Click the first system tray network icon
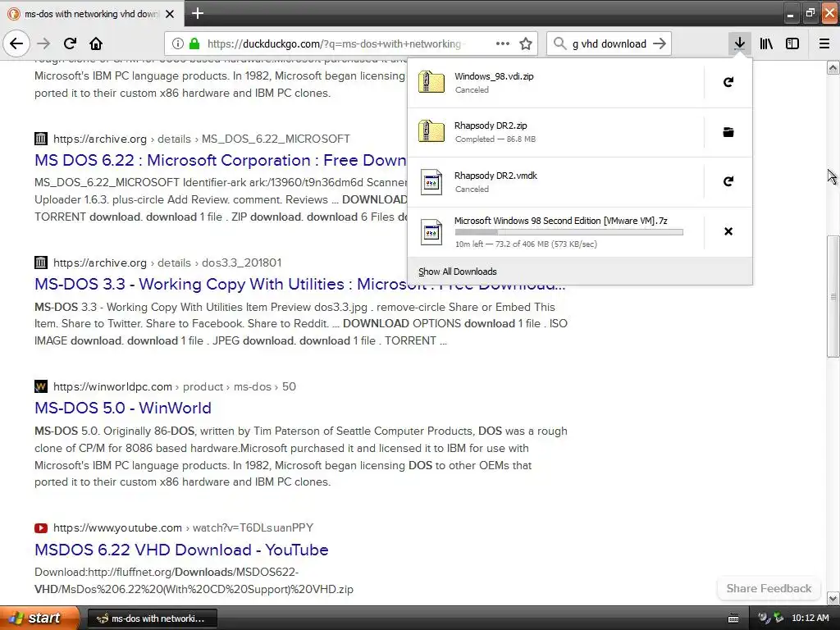840x630 pixels. [764, 619]
